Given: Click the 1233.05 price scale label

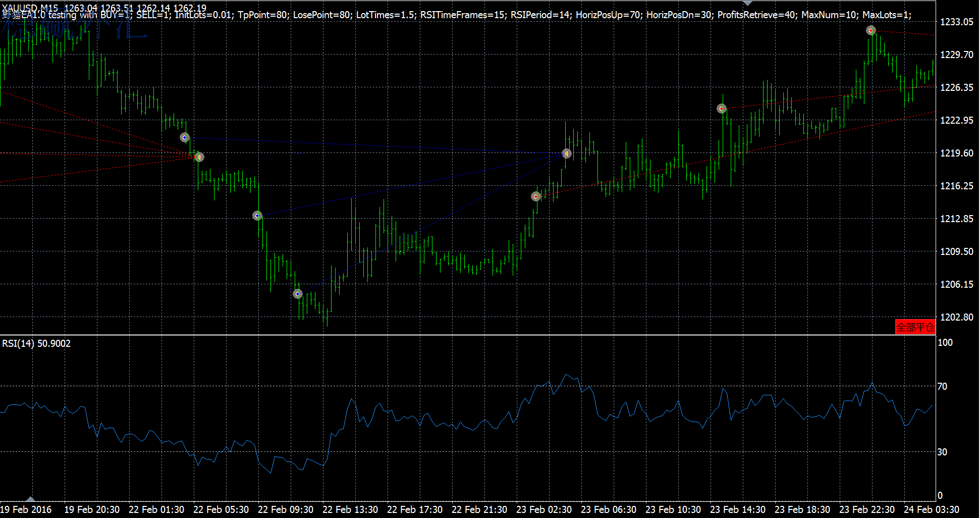Looking at the screenshot, I should [957, 22].
